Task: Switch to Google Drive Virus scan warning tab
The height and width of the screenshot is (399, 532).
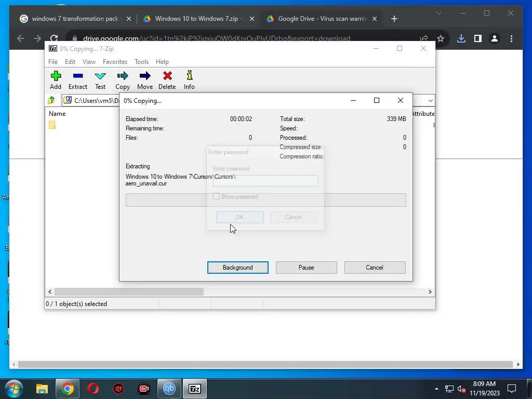Action: coord(322,19)
